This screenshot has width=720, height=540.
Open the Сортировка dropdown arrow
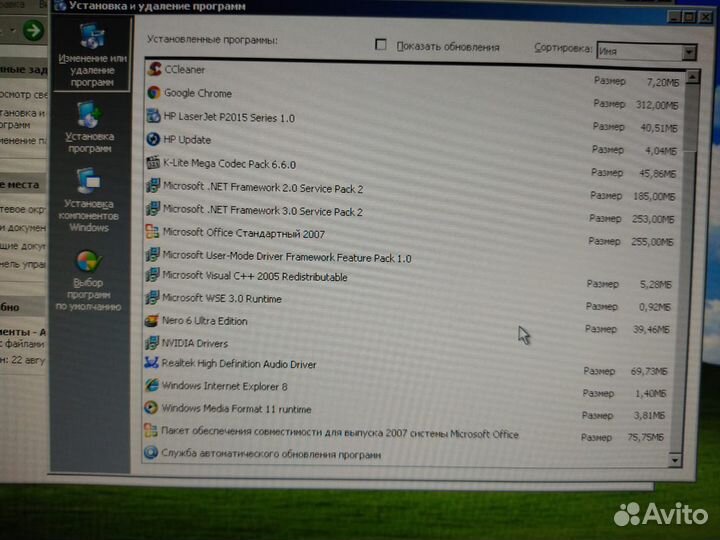[x=689, y=52]
